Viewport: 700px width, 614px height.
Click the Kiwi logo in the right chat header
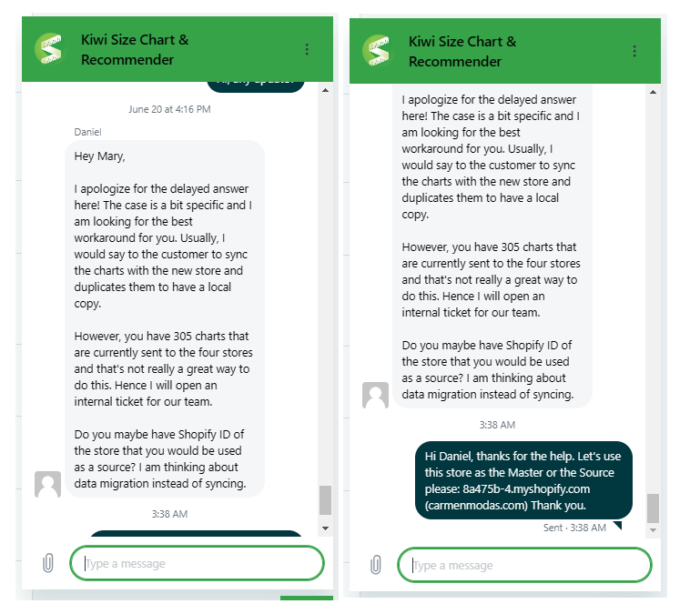coord(377,50)
